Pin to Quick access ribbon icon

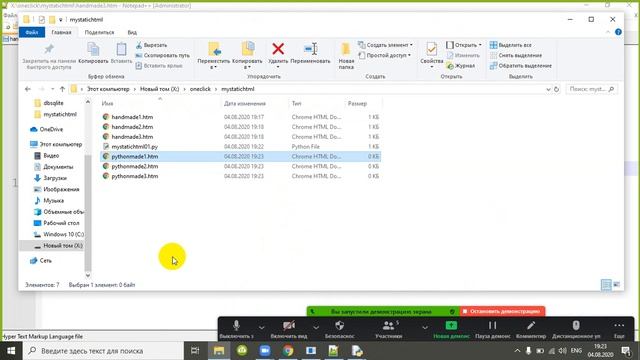[49, 56]
